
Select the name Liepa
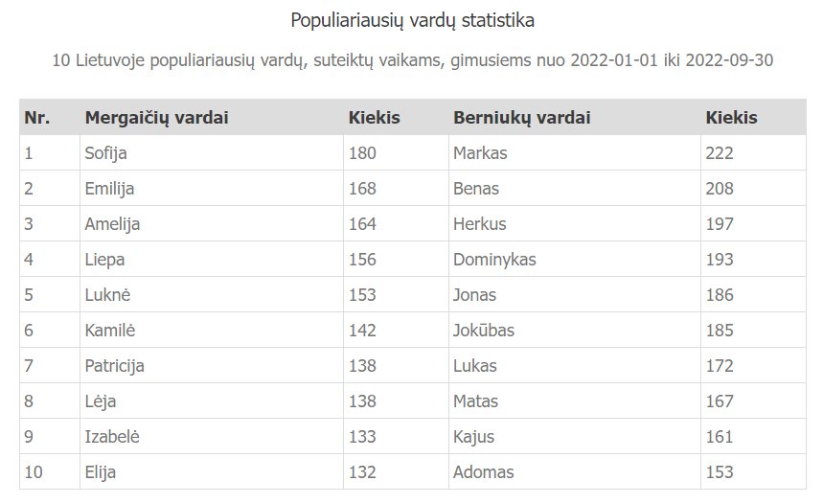[104, 260]
